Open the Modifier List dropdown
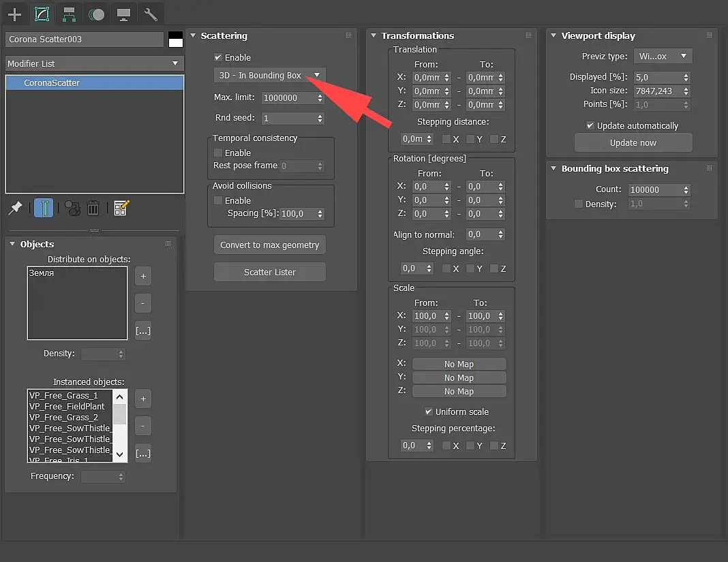This screenshot has height=562, width=728. (x=94, y=63)
